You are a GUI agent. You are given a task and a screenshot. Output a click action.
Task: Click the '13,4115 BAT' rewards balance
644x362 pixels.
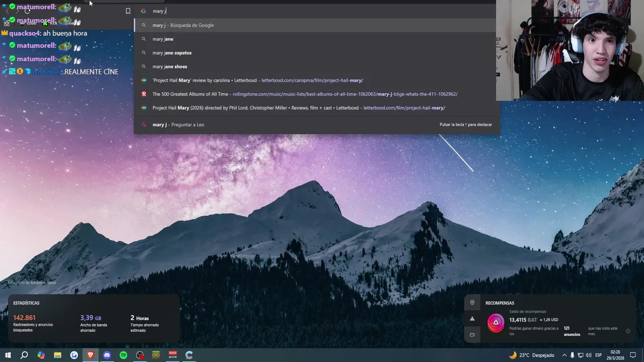point(523,320)
